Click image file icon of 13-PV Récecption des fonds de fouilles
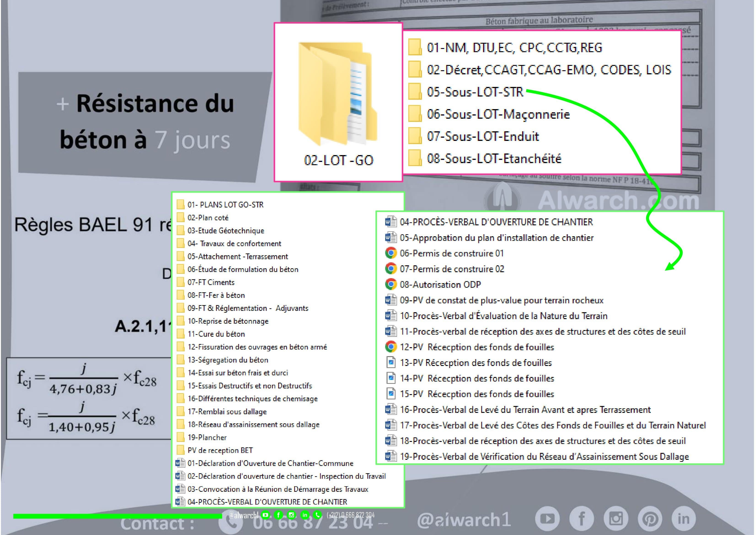 click(x=391, y=362)
